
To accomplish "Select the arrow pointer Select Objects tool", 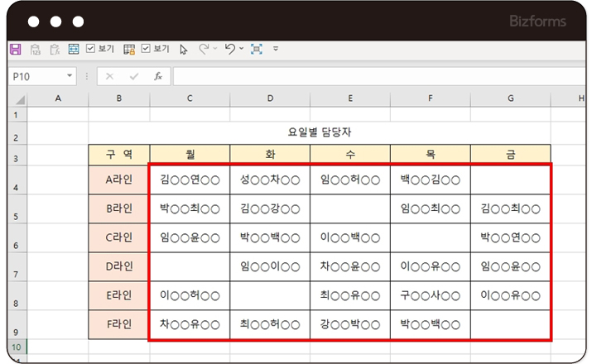I will pyautogui.click(x=184, y=50).
